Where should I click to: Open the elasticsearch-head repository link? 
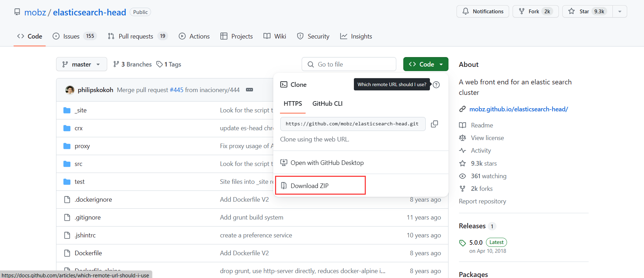pyautogui.click(x=89, y=12)
